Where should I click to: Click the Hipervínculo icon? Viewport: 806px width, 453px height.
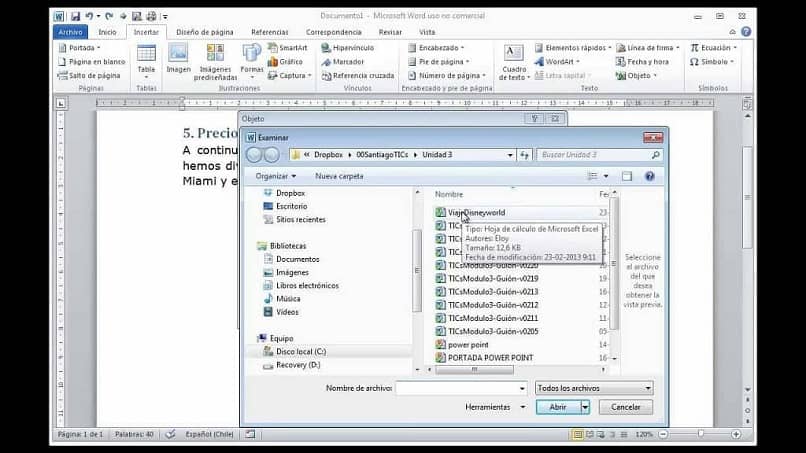coord(347,48)
